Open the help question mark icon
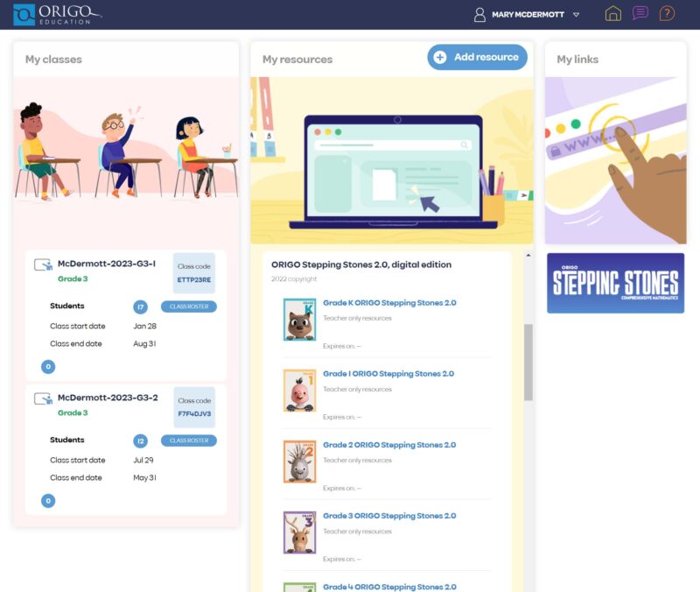This screenshot has height=592, width=700. [666, 12]
